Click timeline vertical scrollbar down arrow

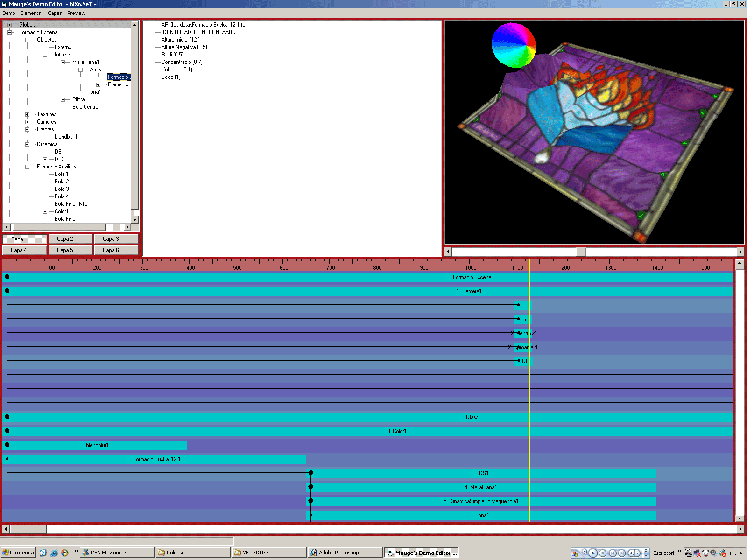(740, 518)
